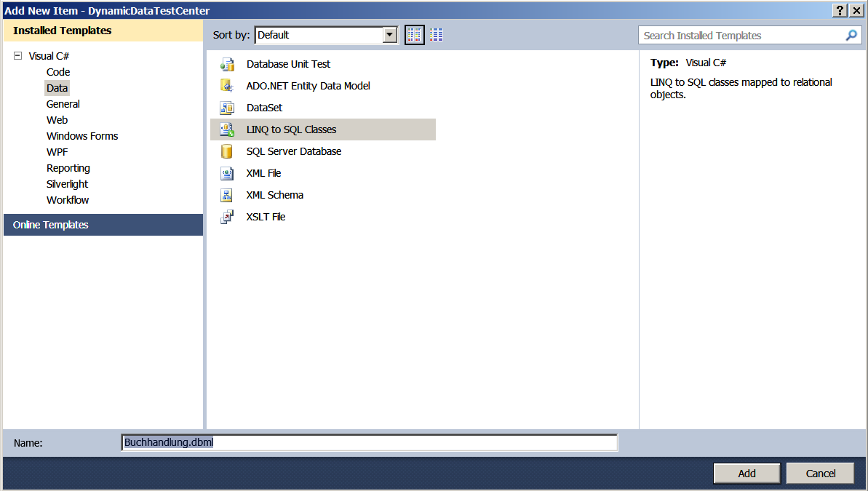Click the Name text field
The width and height of the screenshot is (868, 491).
pyautogui.click(x=369, y=442)
